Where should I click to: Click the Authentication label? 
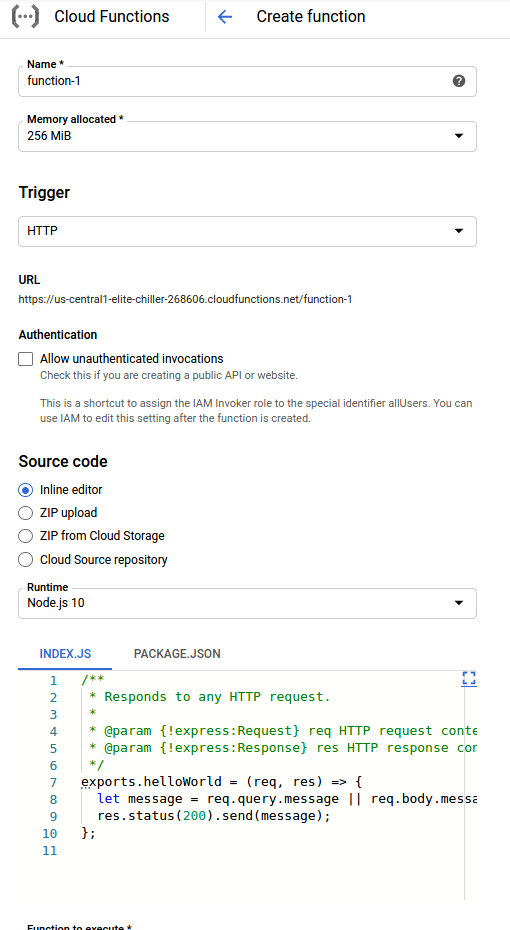[x=58, y=335]
